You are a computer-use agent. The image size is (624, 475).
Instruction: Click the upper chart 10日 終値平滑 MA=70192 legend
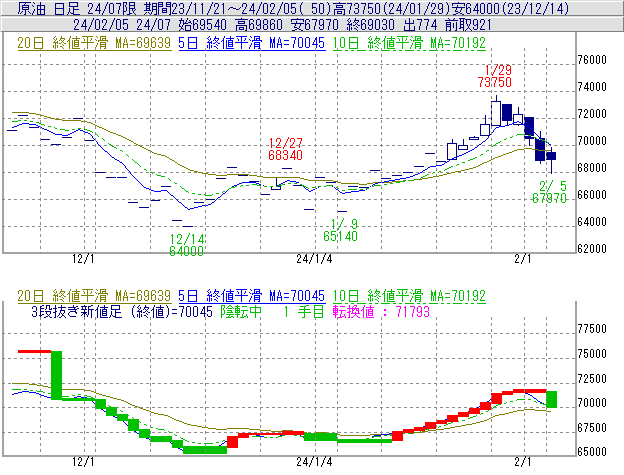pos(409,43)
